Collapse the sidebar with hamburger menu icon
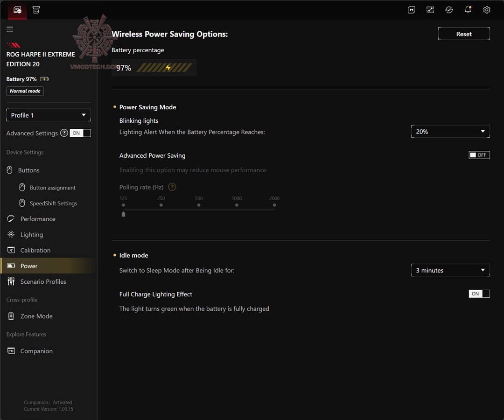Image resolution: width=504 pixels, height=420 pixels. (10, 29)
